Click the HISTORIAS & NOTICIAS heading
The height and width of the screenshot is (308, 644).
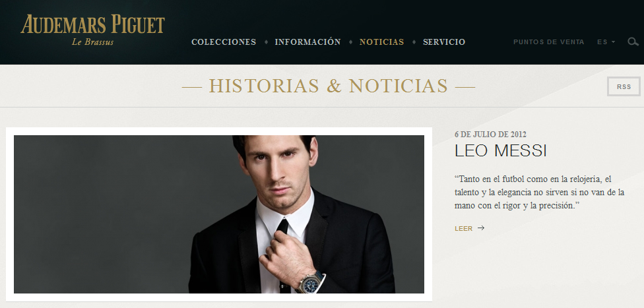[328, 86]
